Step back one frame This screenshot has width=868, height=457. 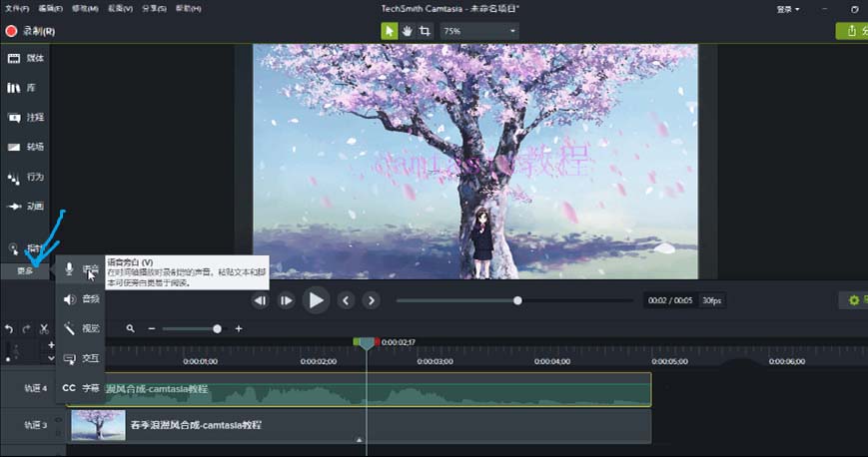(x=260, y=300)
